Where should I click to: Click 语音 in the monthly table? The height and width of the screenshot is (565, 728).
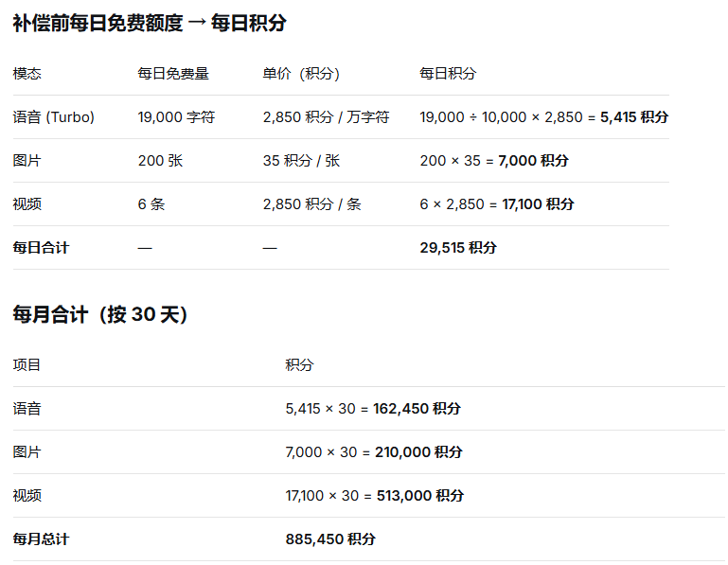coord(27,409)
